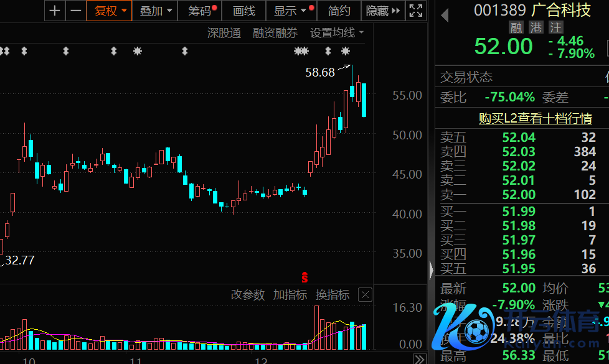Toggle 隐藏 to hide the side panel
This screenshot has width=609, height=364.
382,11
